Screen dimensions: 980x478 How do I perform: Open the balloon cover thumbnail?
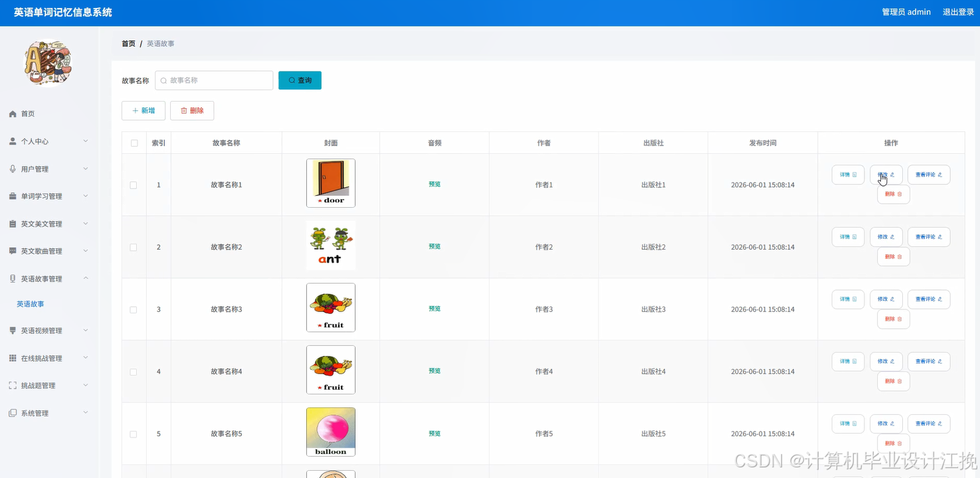(x=331, y=432)
